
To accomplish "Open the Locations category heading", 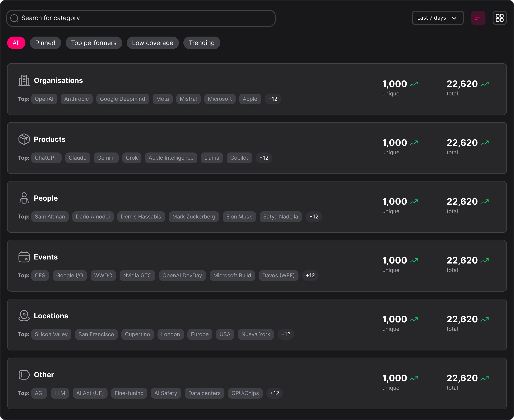I will point(51,316).
